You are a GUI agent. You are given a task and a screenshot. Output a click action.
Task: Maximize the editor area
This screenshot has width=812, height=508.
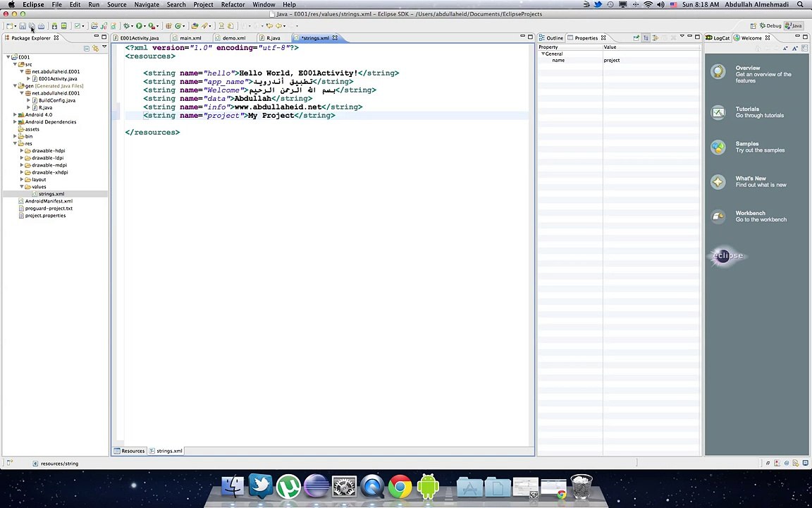[530, 37]
